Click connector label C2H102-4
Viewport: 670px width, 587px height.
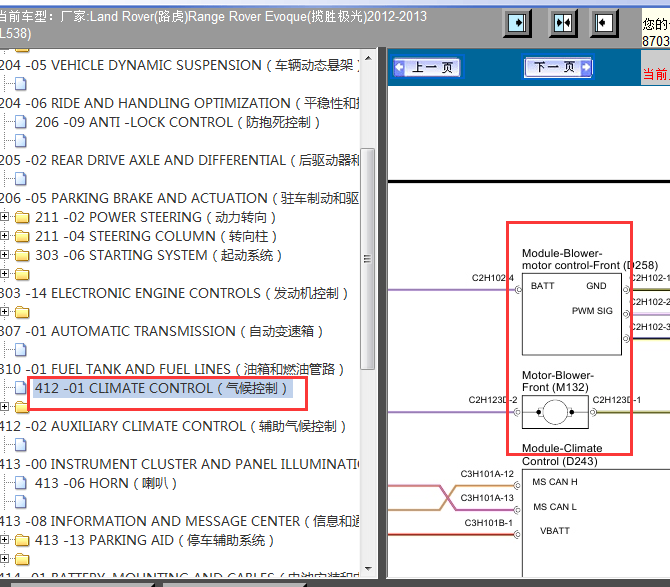pos(493,278)
